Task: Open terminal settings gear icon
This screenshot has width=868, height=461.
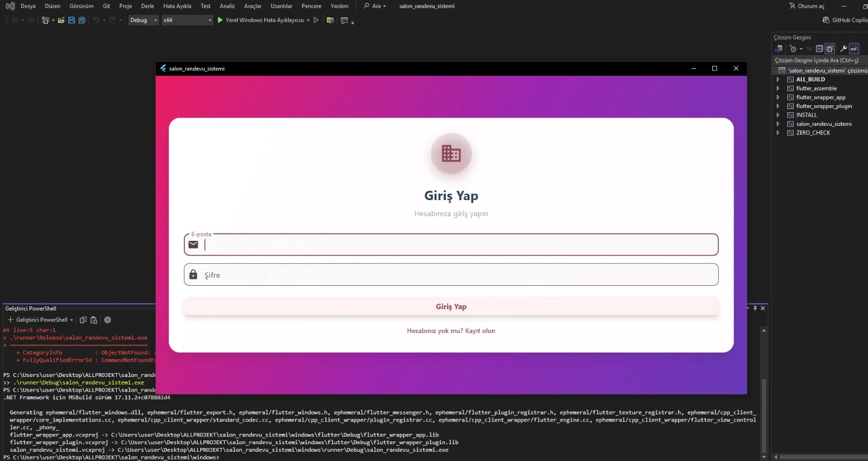Action: pyautogui.click(x=107, y=320)
